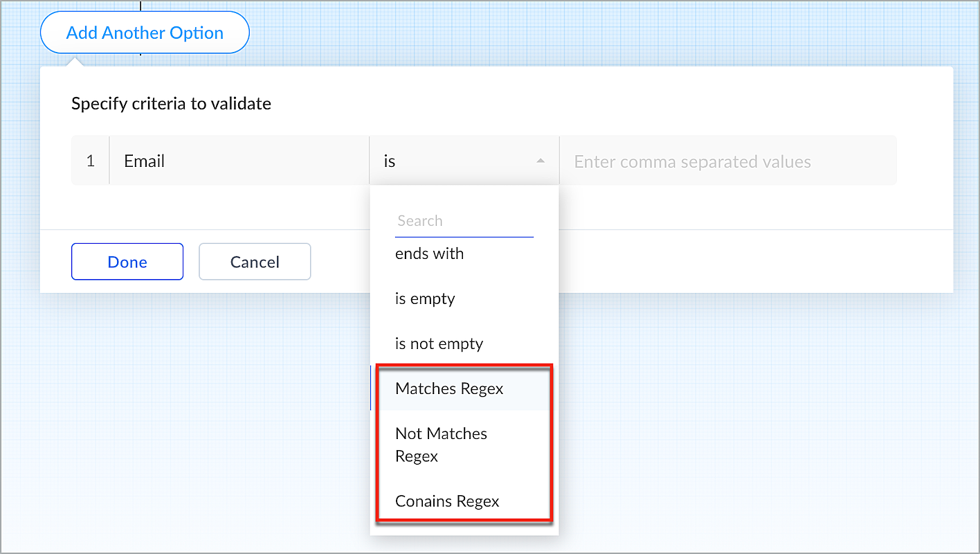
Task: Choose the "ends with" operator
Action: coord(430,253)
